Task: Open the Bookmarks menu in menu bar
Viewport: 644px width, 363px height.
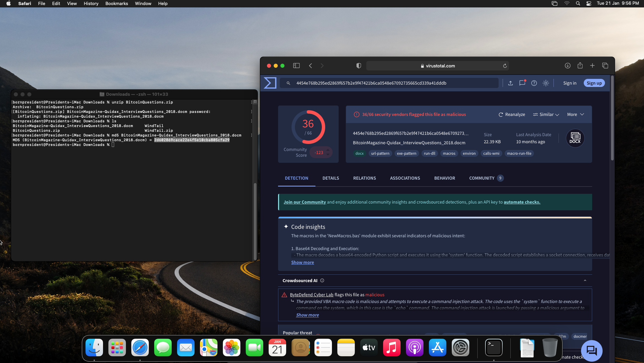Action: click(x=116, y=3)
